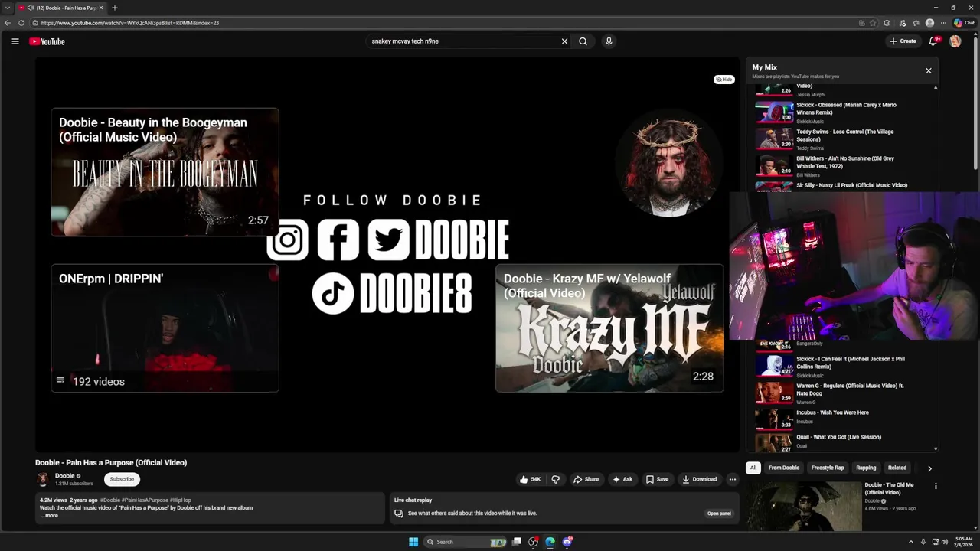Viewport: 980px width, 551px height.
Task: Subscribe to the Doobie channel
Action: (122, 479)
